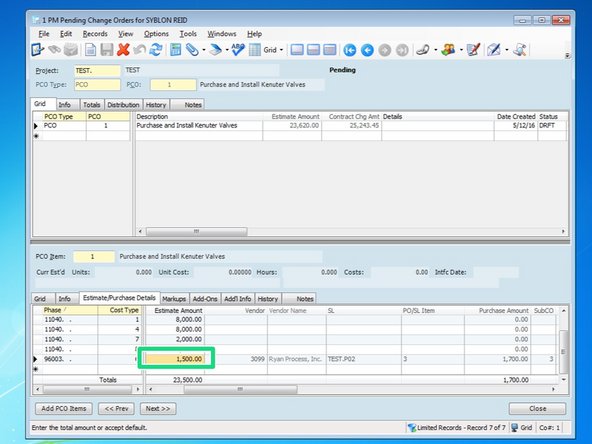
Task: Click the Co#: 1 status bar entry
Action: point(549,427)
